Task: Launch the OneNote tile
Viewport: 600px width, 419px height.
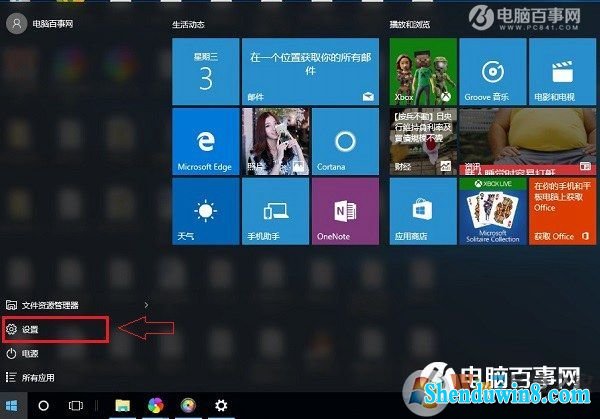Action: (x=346, y=211)
